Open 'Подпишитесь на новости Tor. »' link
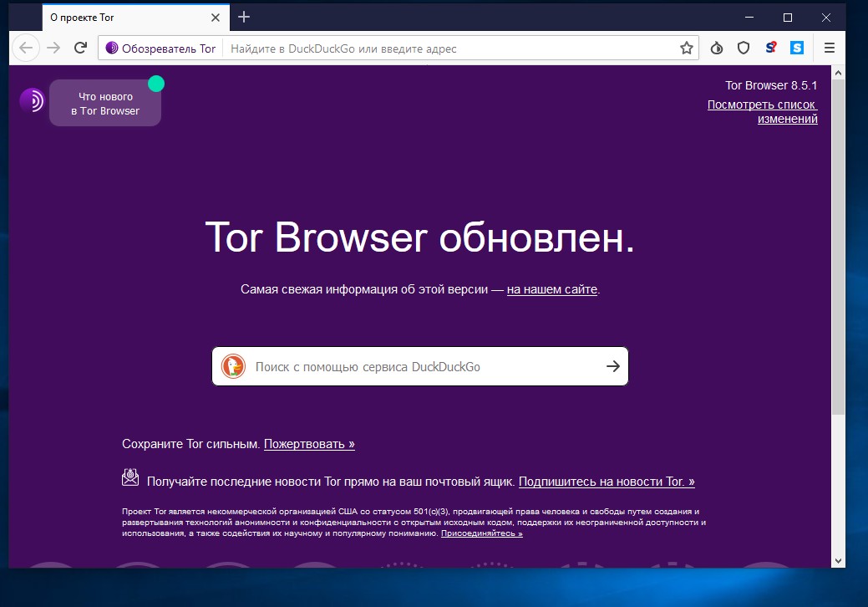The width and height of the screenshot is (868, 607). [x=607, y=482]
